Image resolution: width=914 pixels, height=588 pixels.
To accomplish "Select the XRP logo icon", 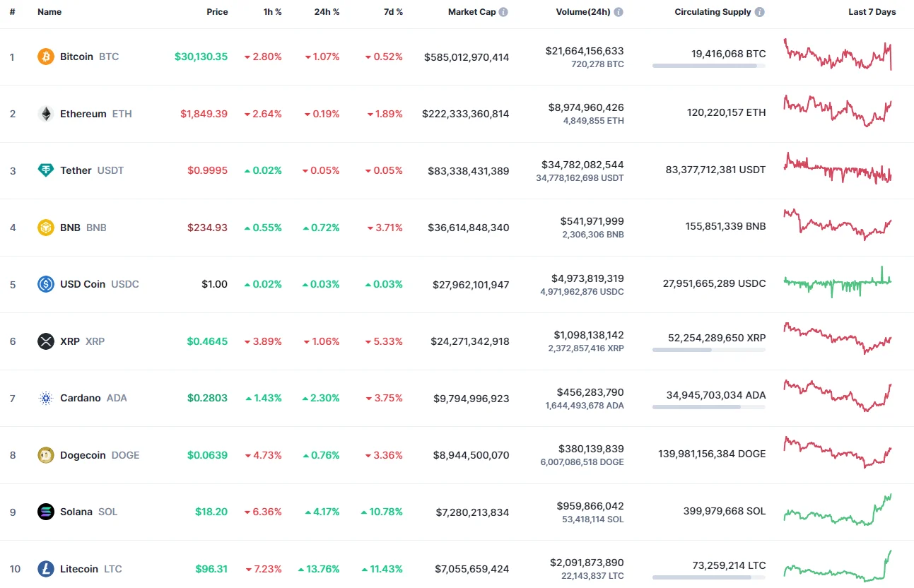I will 45,341.
